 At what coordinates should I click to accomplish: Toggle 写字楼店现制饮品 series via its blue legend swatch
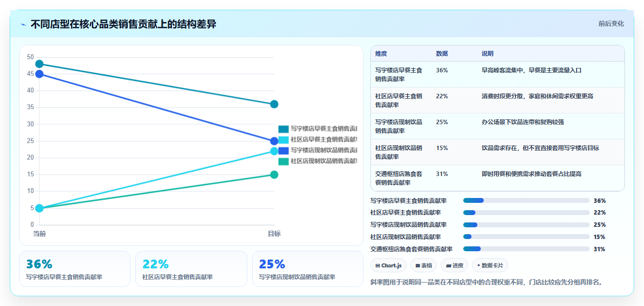(x=284, y=151)
